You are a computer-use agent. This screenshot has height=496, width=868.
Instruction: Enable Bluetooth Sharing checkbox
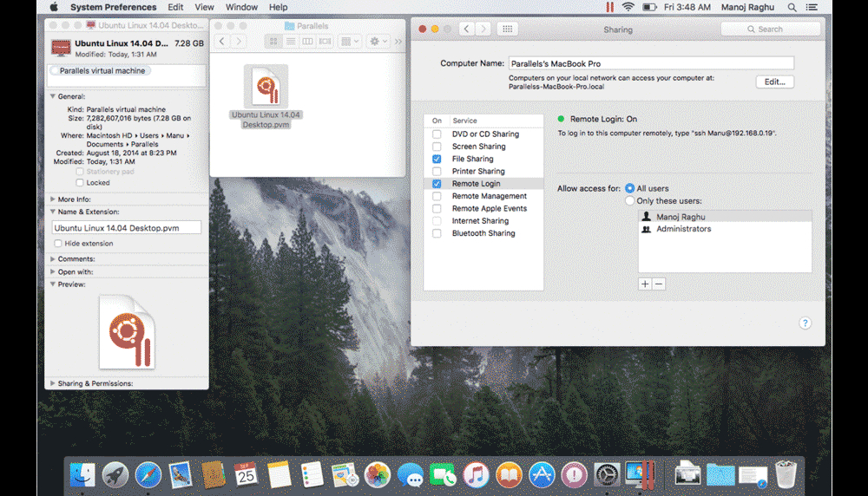point(437,233)
